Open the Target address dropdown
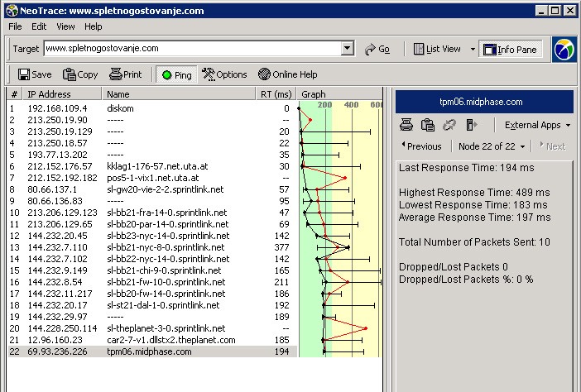This screenshot has height=392, width=581. coord(347,49)
